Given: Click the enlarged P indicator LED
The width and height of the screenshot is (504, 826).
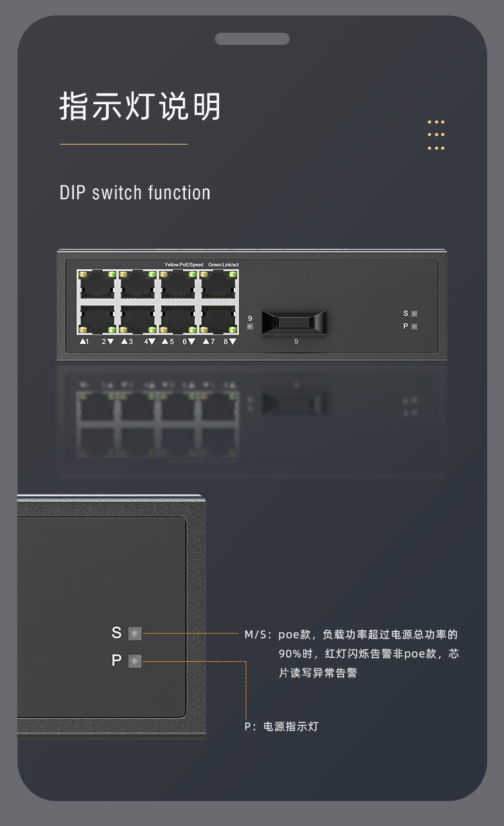Looking at the screenshot, I should pyautogui.click(x=135, y=661).
